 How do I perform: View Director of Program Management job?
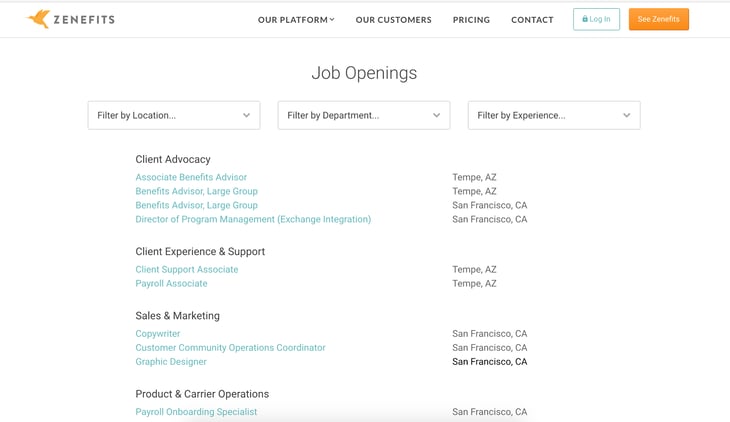pos(253,219)
